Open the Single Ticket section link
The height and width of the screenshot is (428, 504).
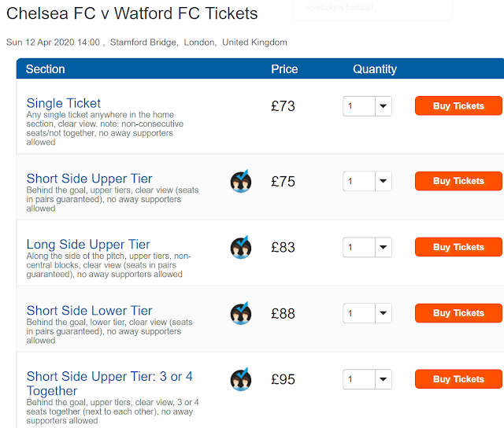(64, 103)
